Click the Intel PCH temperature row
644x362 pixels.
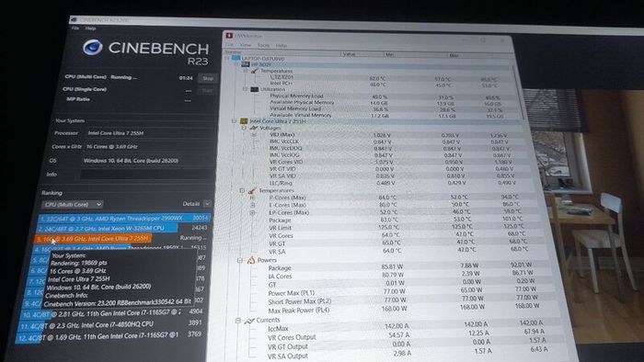384,84
